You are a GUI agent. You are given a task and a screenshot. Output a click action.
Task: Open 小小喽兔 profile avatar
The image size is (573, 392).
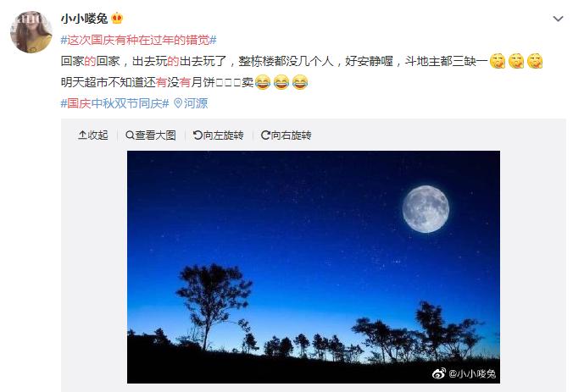pos(31,32)
